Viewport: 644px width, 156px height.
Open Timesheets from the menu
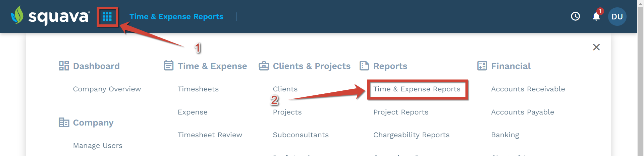198,89
